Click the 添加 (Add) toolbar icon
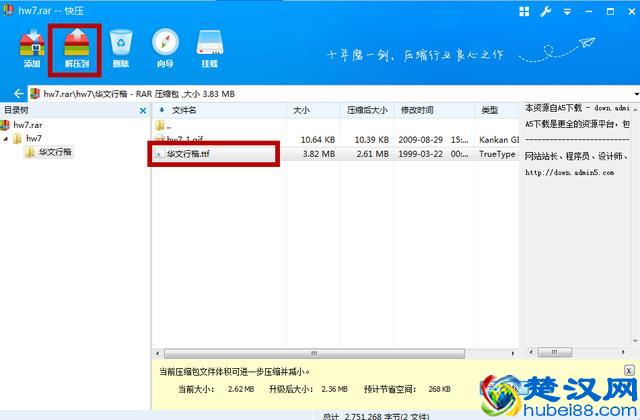 tap(32, 48)
